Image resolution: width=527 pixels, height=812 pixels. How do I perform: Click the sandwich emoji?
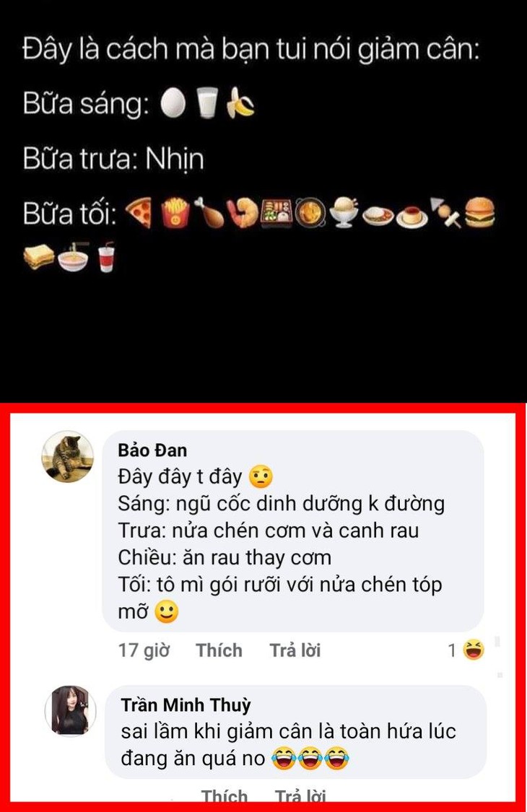coord(40,258)
